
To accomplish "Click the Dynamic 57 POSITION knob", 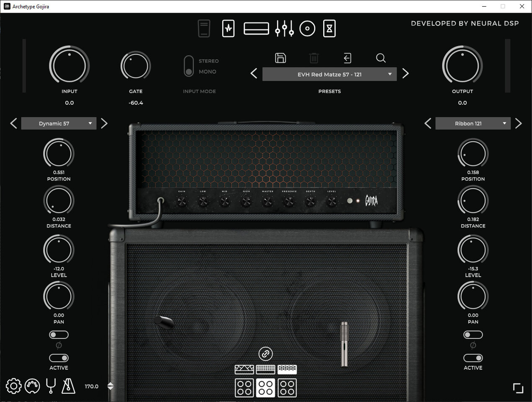I will coord(59,154).
